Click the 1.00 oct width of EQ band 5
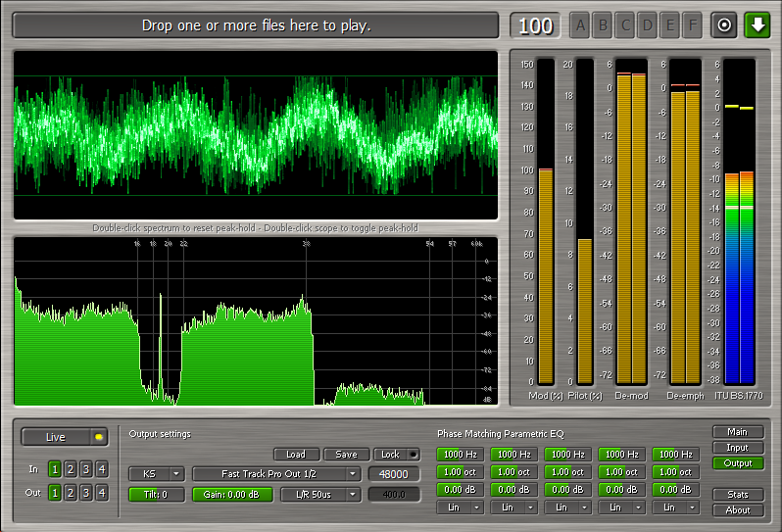This screenshot has height=532, width=782. [x=675, y=472]
